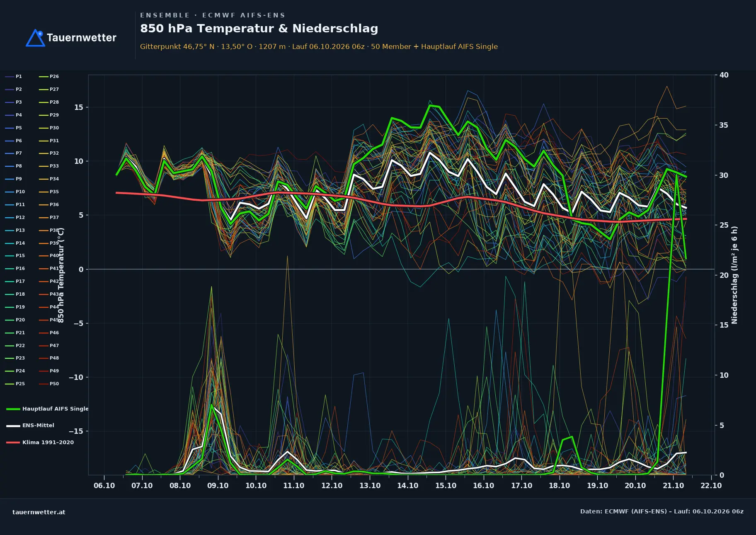Click the 18.10 date tick label
The height and width of the screenshot is (535, 756).
click(x=560, y=486)
